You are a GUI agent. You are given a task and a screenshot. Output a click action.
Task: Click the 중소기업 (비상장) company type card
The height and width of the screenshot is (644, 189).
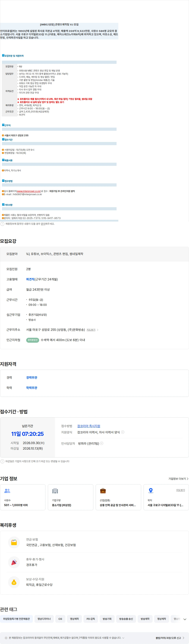pos(70,497)
